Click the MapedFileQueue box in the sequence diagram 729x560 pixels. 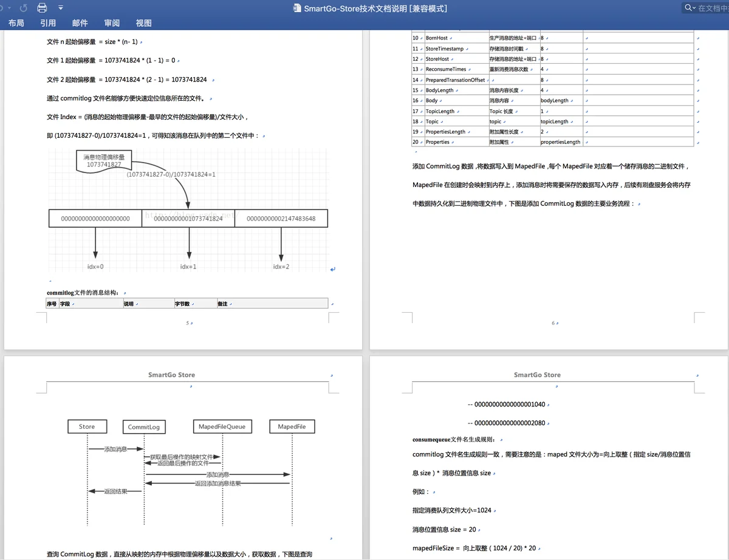[x=222, y=427]
